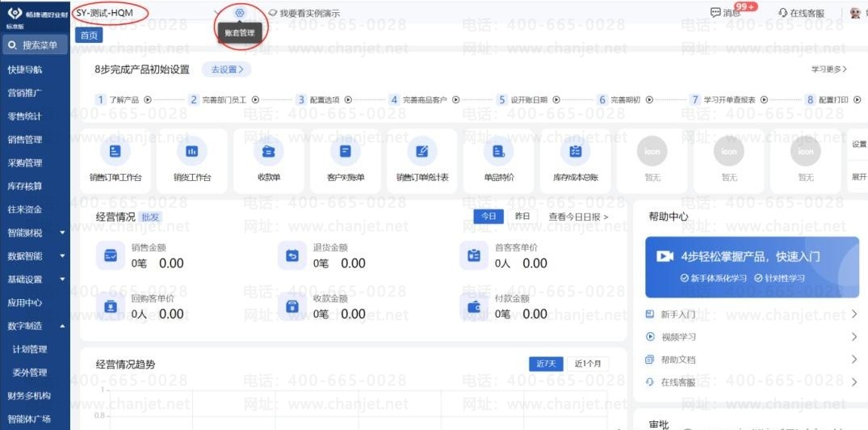Play step 1 了解产品 video icon
Screen dimensions: 868x430
coord(148,100)
